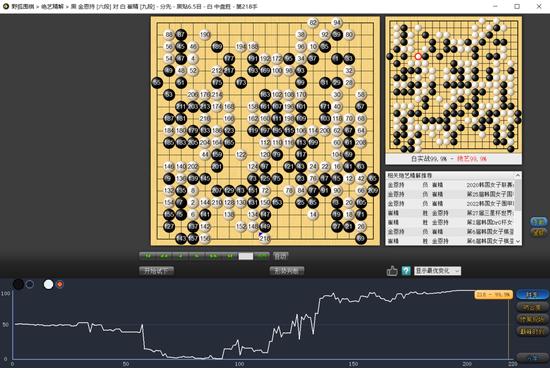
Task: Step forward one move
Action: click(197, 256)
